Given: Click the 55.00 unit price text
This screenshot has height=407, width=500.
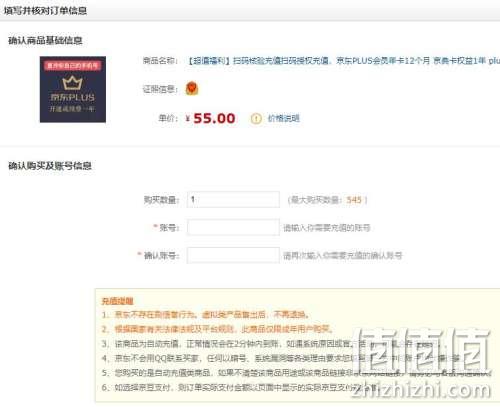Looking at the screenshot, I should tap(214, 118).
